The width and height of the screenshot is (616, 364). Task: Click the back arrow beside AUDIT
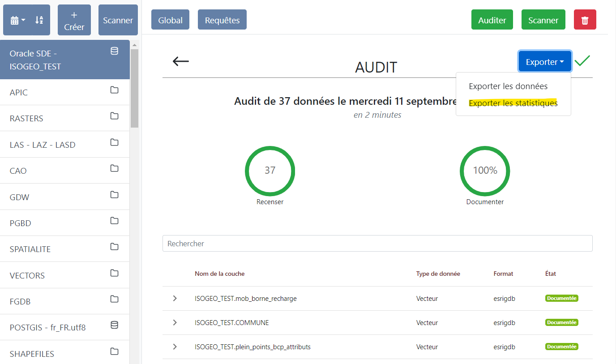[181, 61]
